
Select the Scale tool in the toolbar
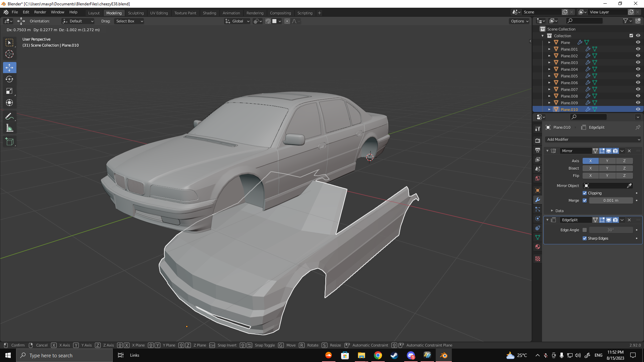9,91
